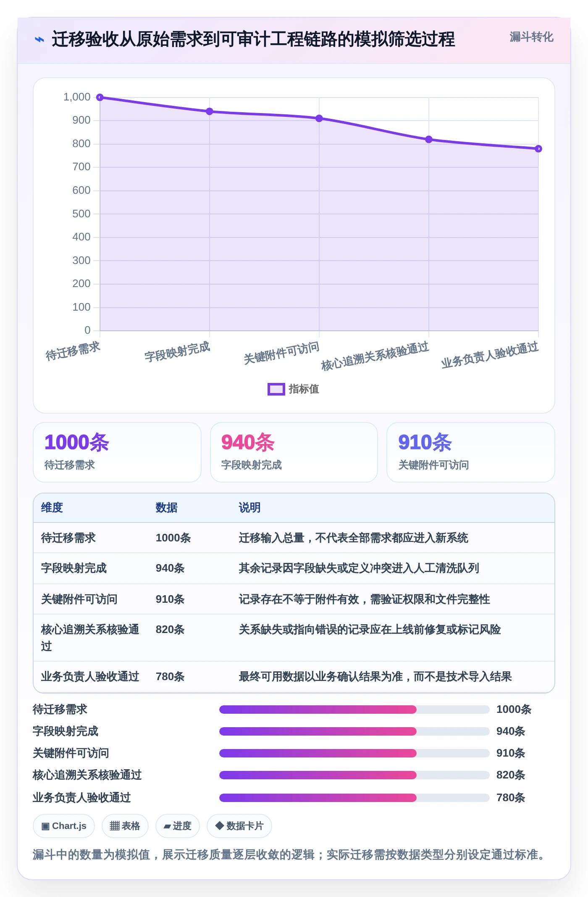Click the 指标值 legend text
Screen dimensions: 588x897
click(304, 389)
